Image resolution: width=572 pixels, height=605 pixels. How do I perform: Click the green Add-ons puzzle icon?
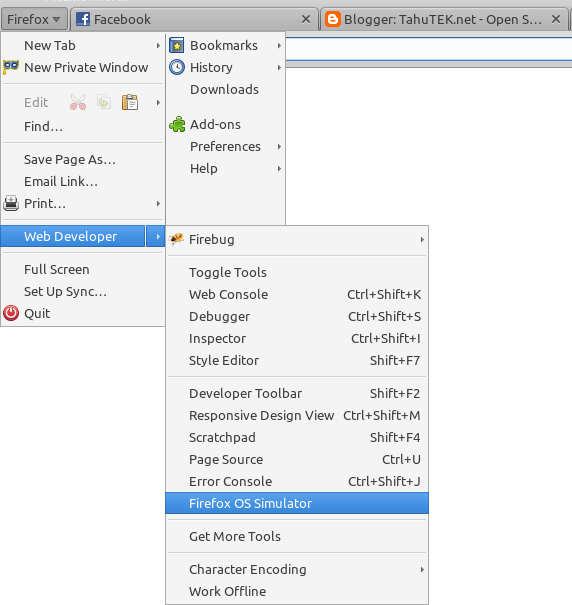click(177, 124)
